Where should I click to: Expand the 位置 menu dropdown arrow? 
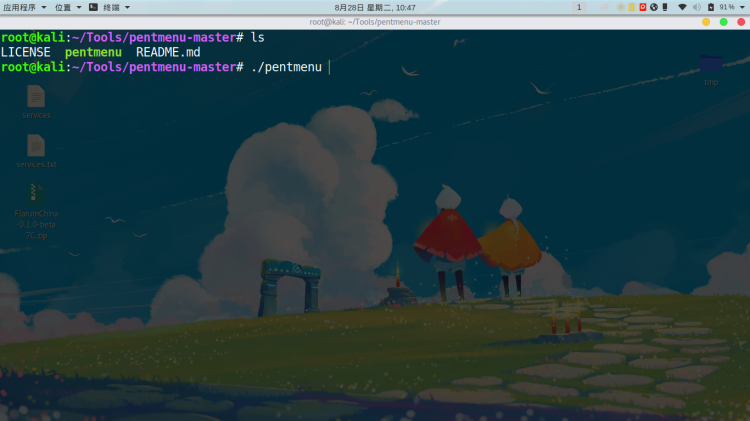[79, 7]
